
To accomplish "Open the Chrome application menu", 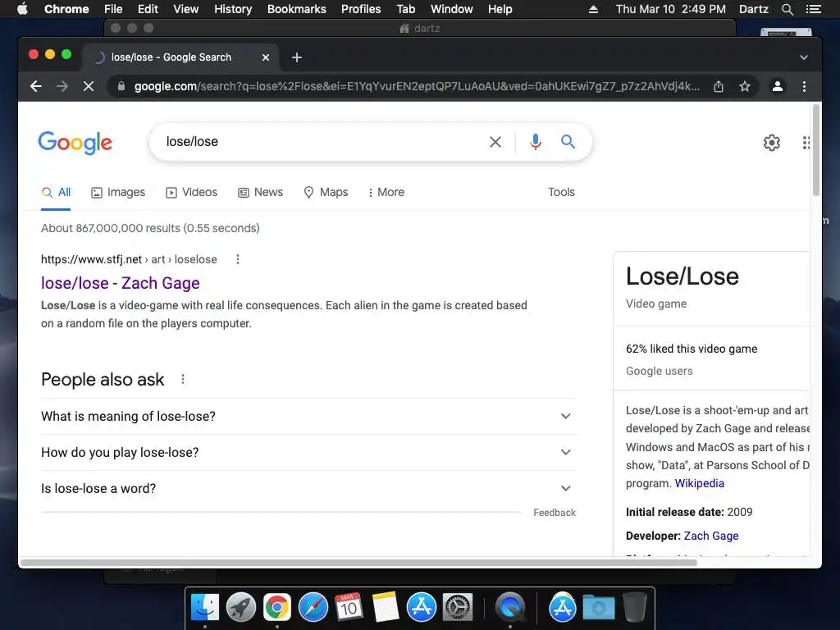I will [66, 9].
